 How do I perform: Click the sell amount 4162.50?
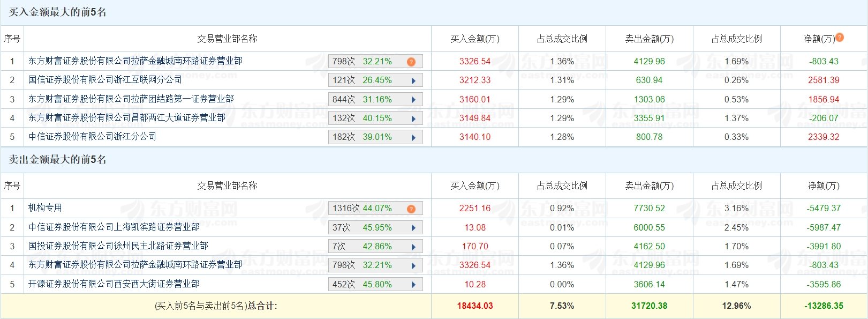pos(650,246)
